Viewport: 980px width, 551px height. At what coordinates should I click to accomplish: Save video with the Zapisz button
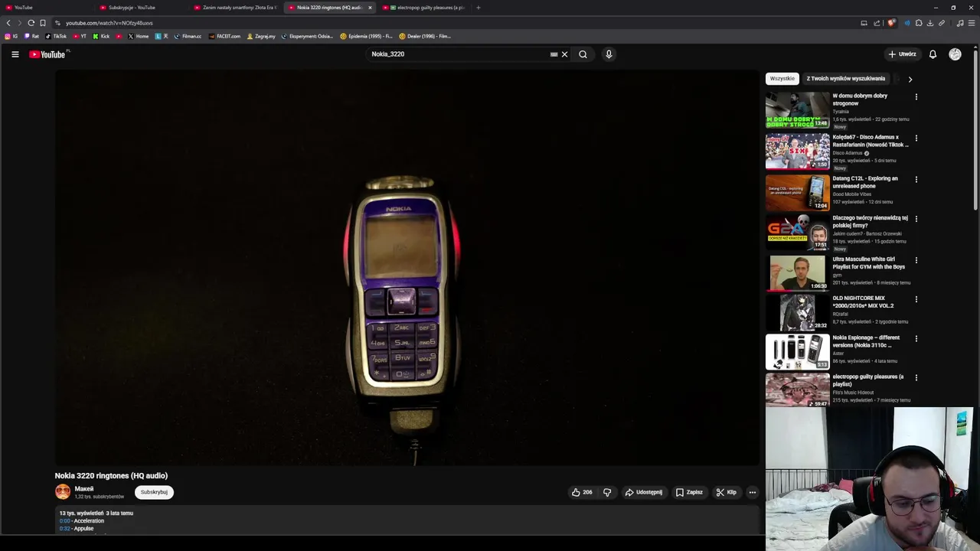tap(689, 492)
